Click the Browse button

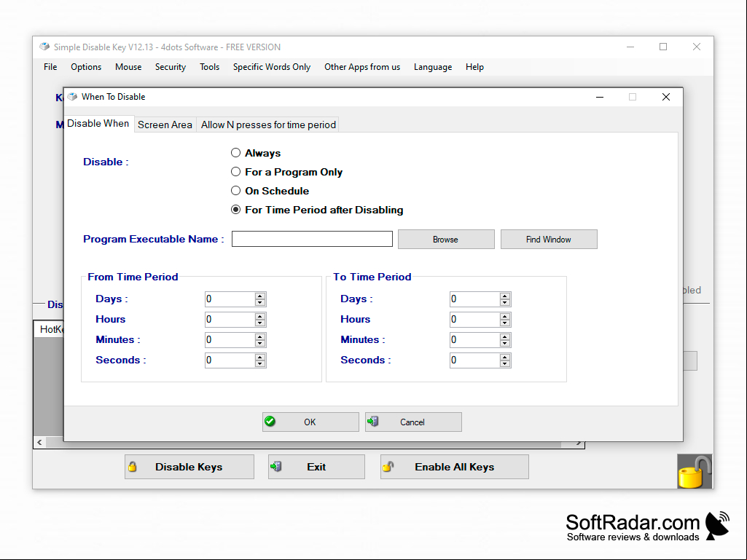[x=446, y=240]
